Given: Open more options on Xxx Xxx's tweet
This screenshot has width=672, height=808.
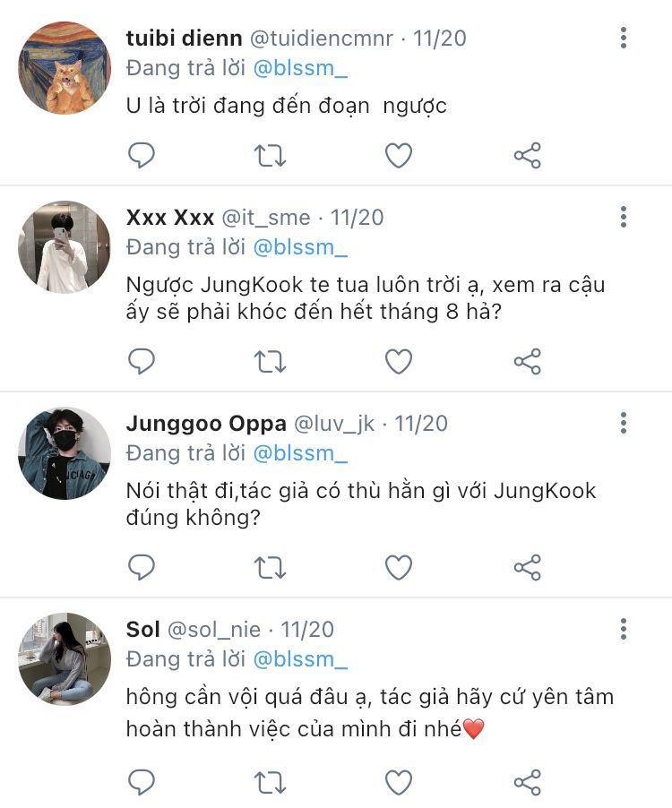Looking at the screenshot, I should (624, 217).
